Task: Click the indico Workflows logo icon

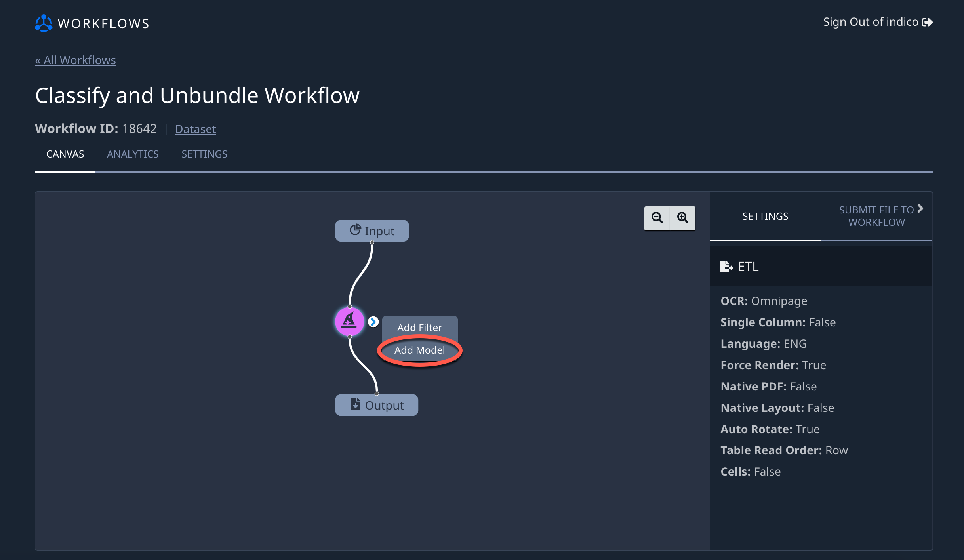Action: [x=44, y=23]
